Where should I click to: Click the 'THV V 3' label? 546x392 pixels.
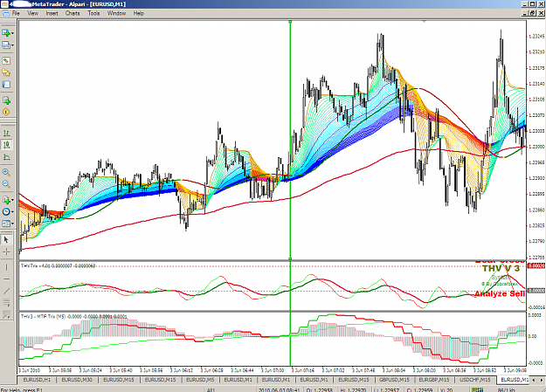pos(501,268)
